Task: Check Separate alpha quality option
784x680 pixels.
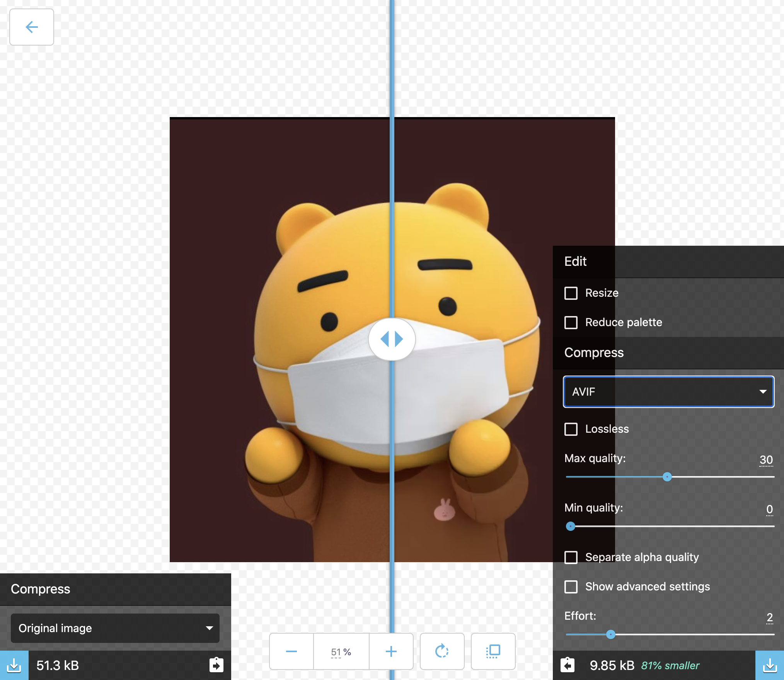Action: click(x=571, y=558)
